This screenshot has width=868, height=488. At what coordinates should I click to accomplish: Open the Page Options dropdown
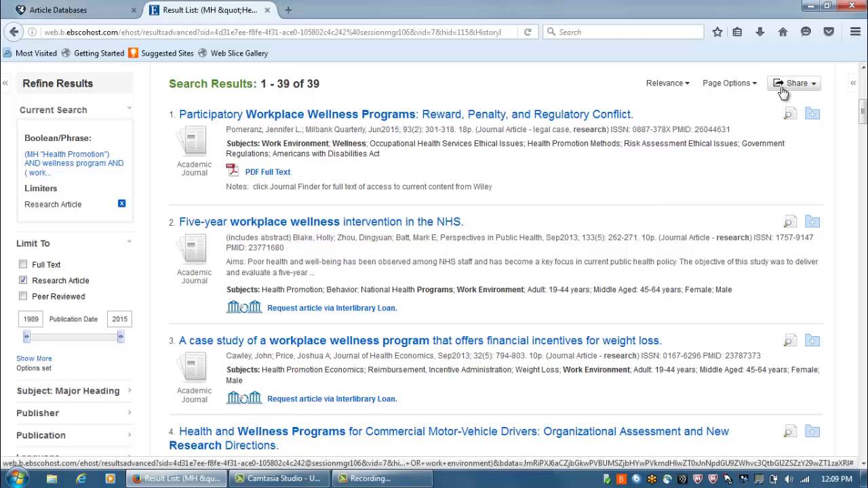coord(730,83)
